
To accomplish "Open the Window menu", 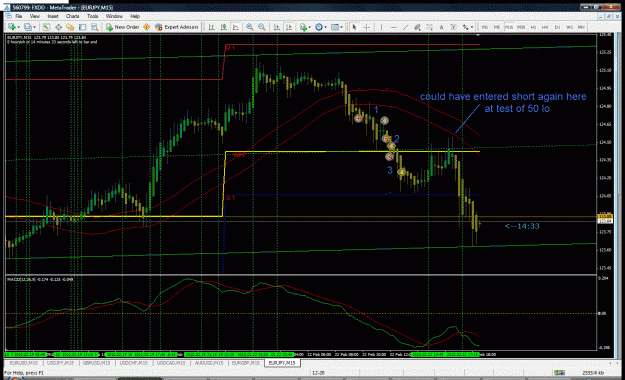I will pos(114,16).
